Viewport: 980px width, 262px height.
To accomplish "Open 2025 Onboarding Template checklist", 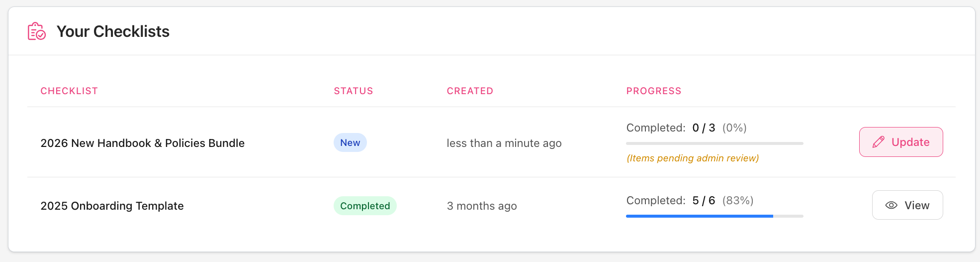I will pyautogui.click(x=112, y=206).
